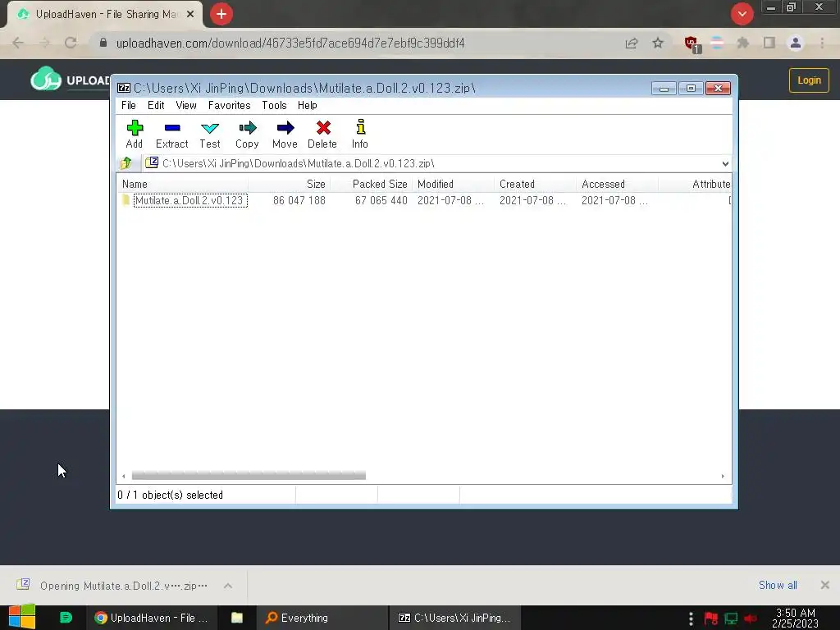Open File Explorer from the taskbar
840x630 pixels.
pyautogui.click(x=237, y=618)
